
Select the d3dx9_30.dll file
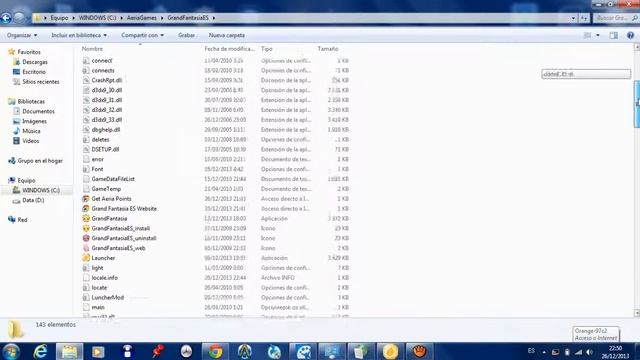pos(107,90)
